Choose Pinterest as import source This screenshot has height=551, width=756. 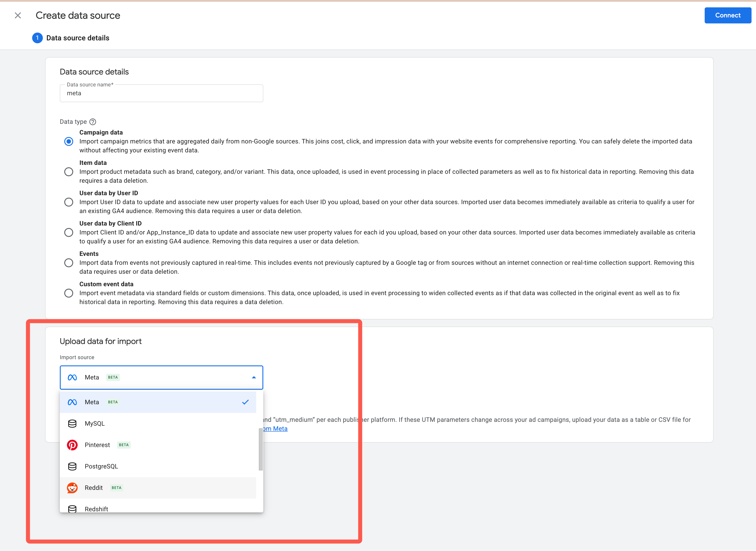(x=158, y=445)
